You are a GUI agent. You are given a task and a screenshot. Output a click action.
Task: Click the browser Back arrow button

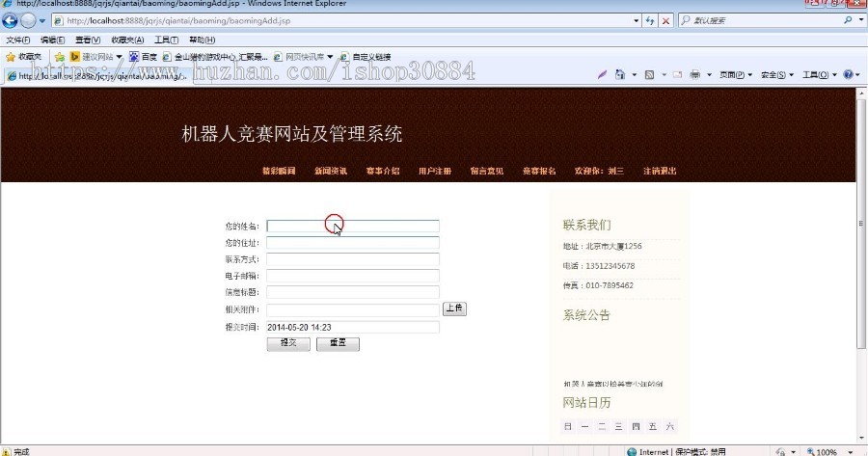tap(10, 21)
